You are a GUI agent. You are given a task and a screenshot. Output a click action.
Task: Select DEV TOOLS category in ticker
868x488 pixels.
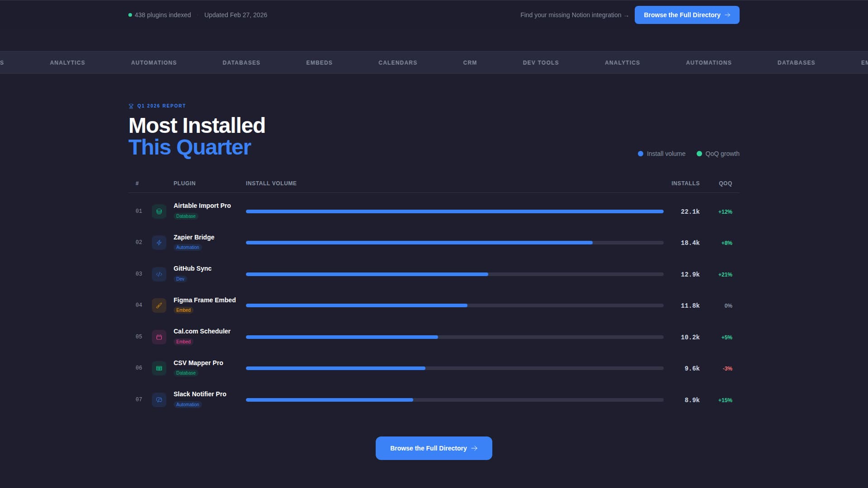coord(541,63)
